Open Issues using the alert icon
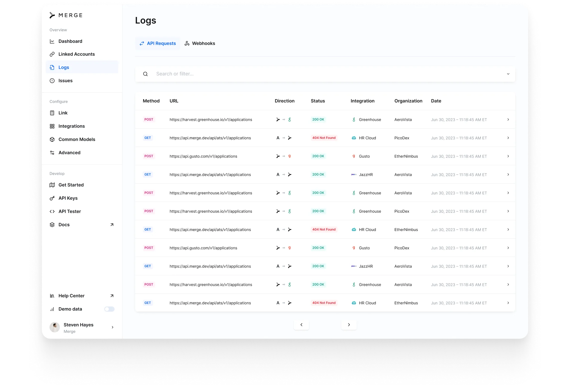570x392 pixels. 52,80
